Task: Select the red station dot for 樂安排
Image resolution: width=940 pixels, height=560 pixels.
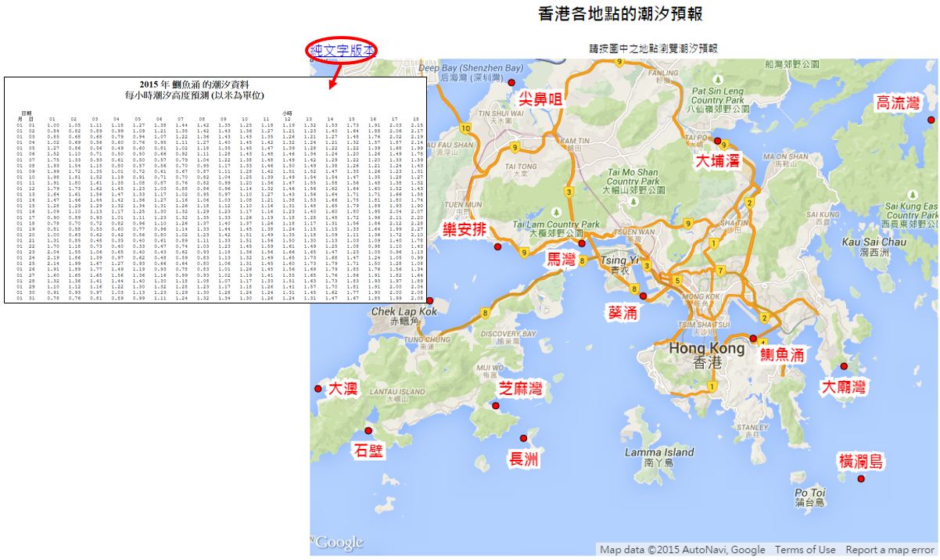Action: pyautogui.click(x=497, y=246)
